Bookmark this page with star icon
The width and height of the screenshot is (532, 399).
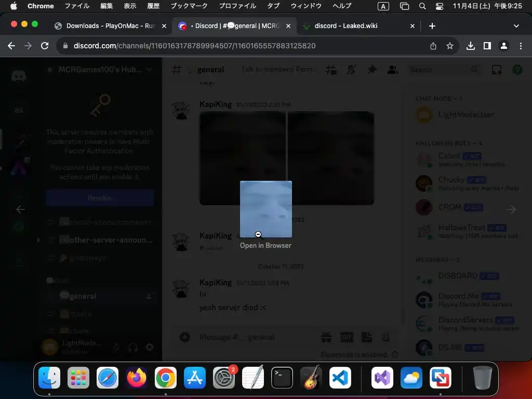[x=450, y=46]
